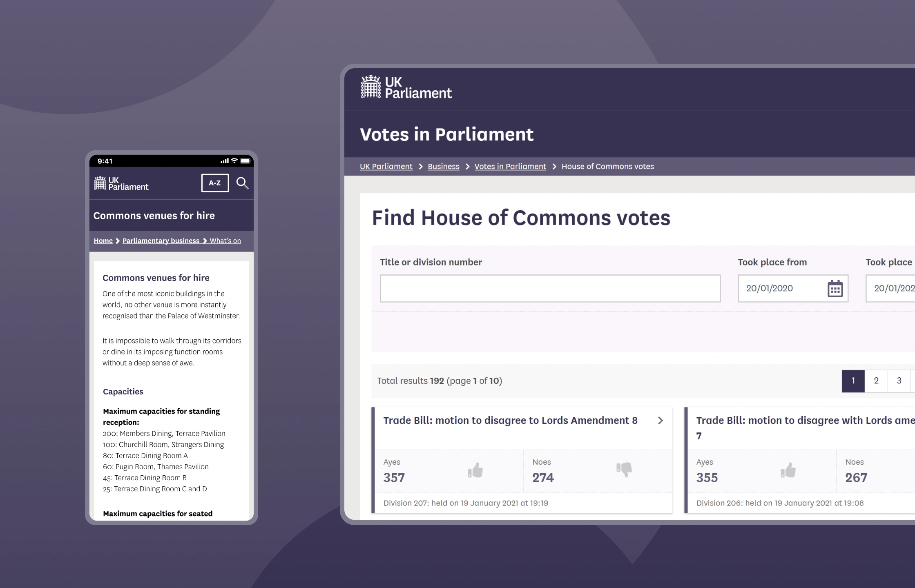This screenshot has height=588, width=915.
Task: Click the Noes thumbs-down icon for Division 207
Action: point(624,470)
